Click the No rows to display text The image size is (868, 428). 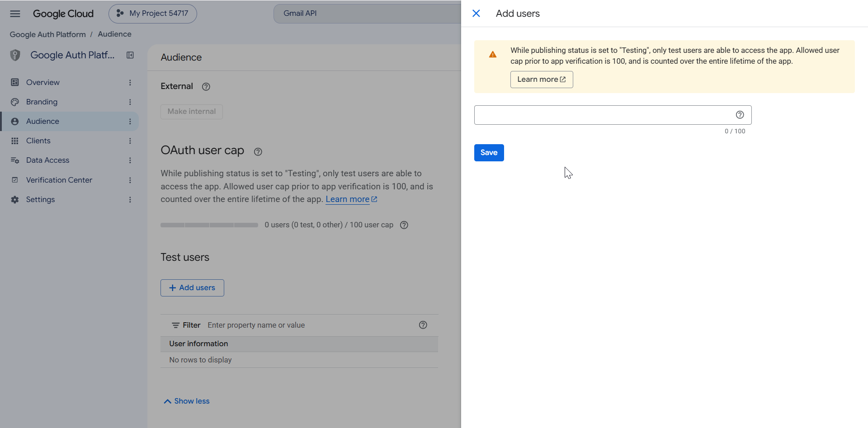(x=200, y=360)
